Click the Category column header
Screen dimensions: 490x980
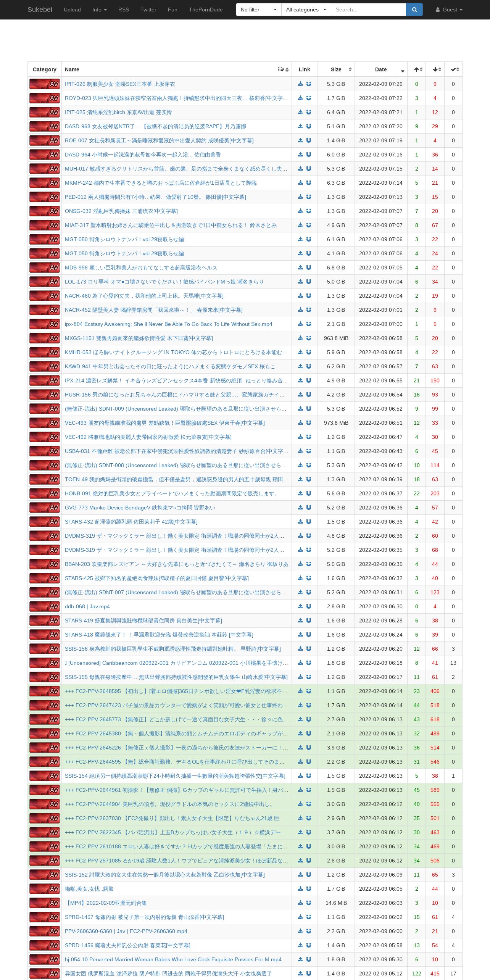pos(45,69)
